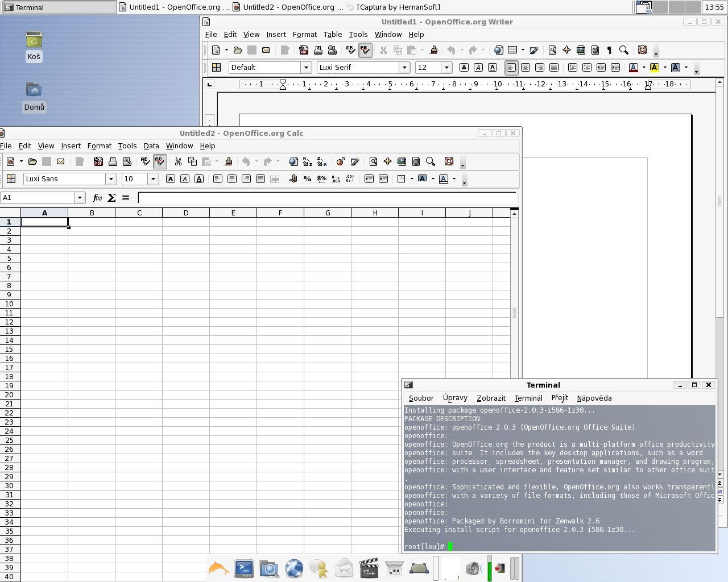Sort ascending in Calc toolbar
728x582 pixels.
point(308,161)
